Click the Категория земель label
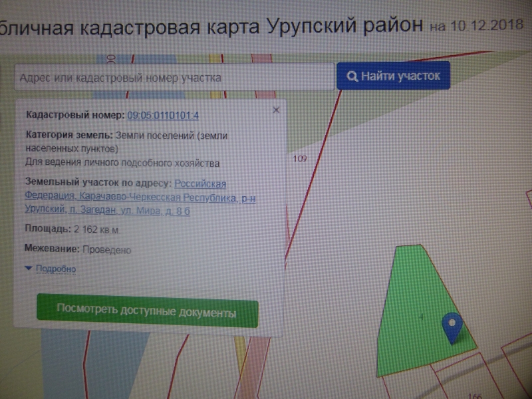The image size is (532, 399). 69,135
